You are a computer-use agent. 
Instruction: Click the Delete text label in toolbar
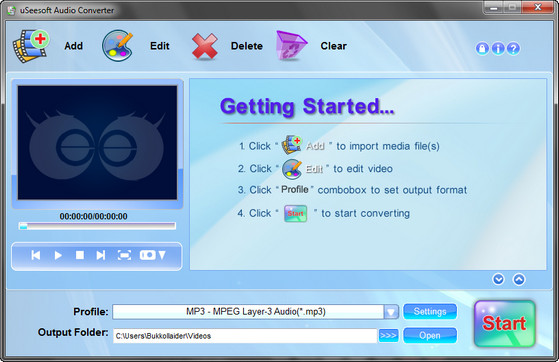[x=247, y=46]
